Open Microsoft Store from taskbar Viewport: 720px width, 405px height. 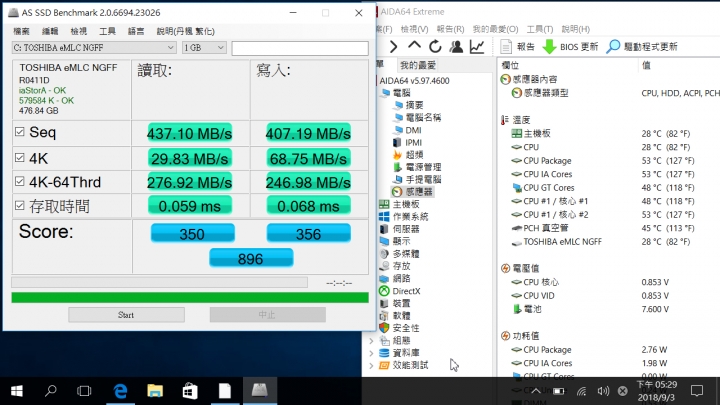pyautogui.click(x=190, y=391)
